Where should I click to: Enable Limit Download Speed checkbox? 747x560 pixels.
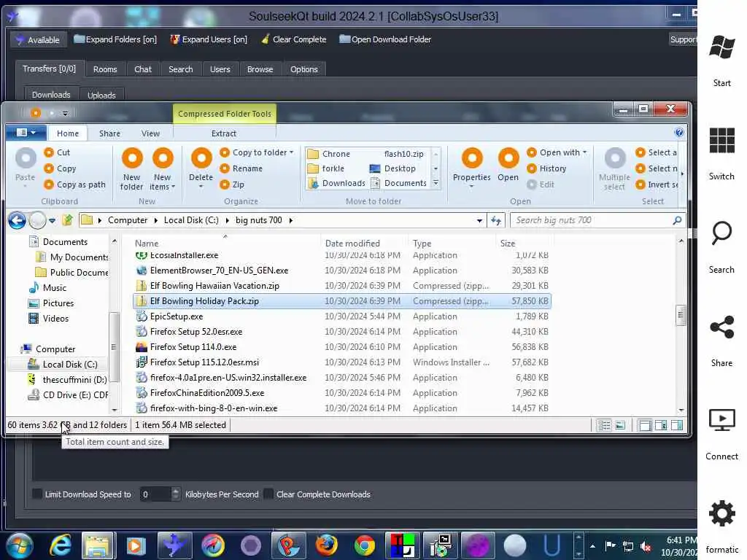click(x=37, y=494)
